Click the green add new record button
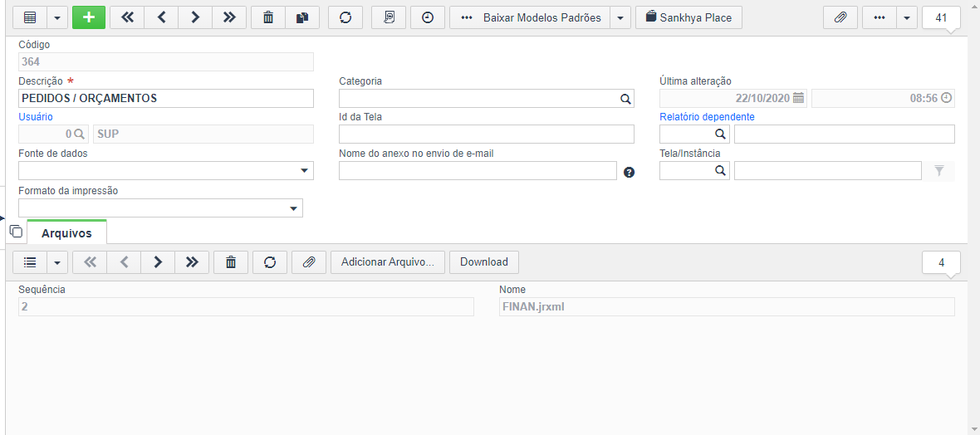Screen dimensions: 980x435 pos(89,17)
